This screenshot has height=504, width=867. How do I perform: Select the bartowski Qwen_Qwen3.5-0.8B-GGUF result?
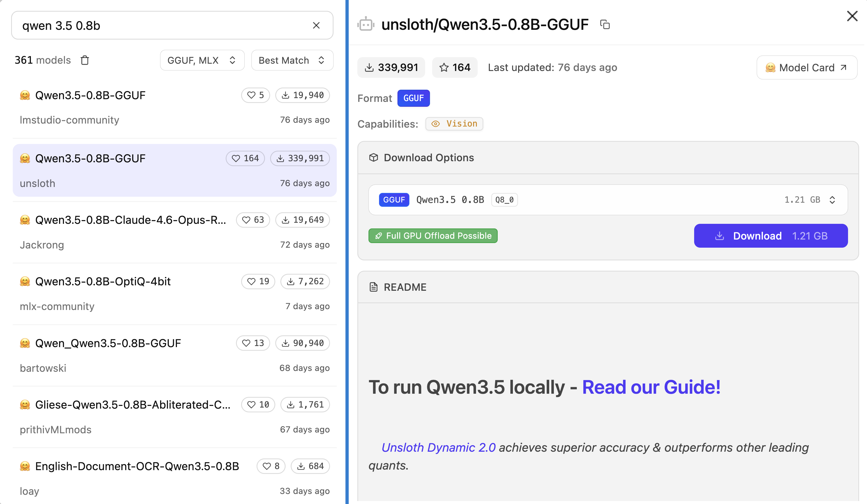click(174, 356)
